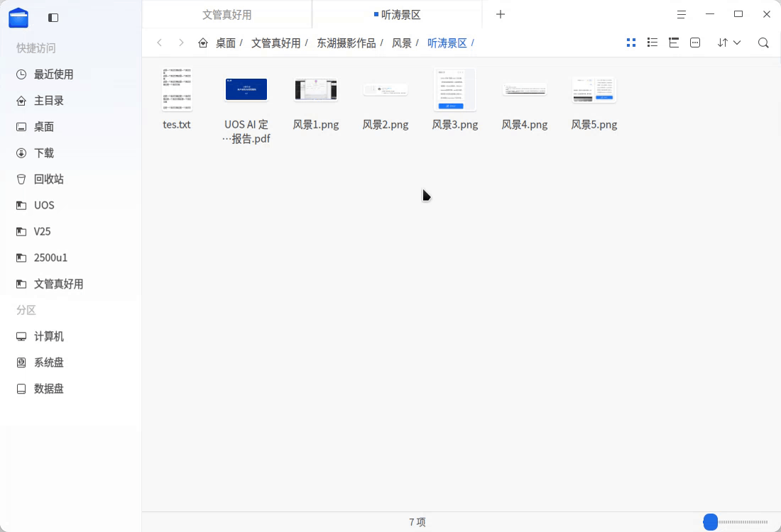
Task: Click the 风景5.png file name label
Action: pos(594,125)
